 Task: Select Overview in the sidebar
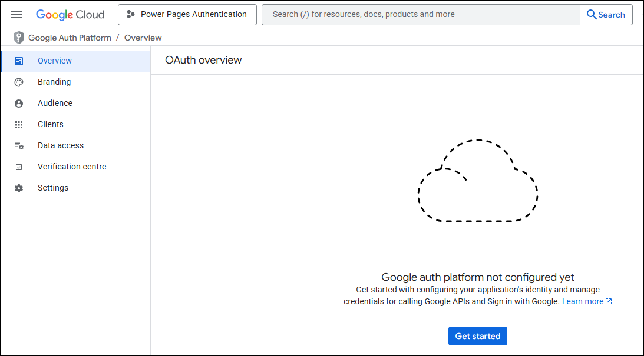point(76,61)
